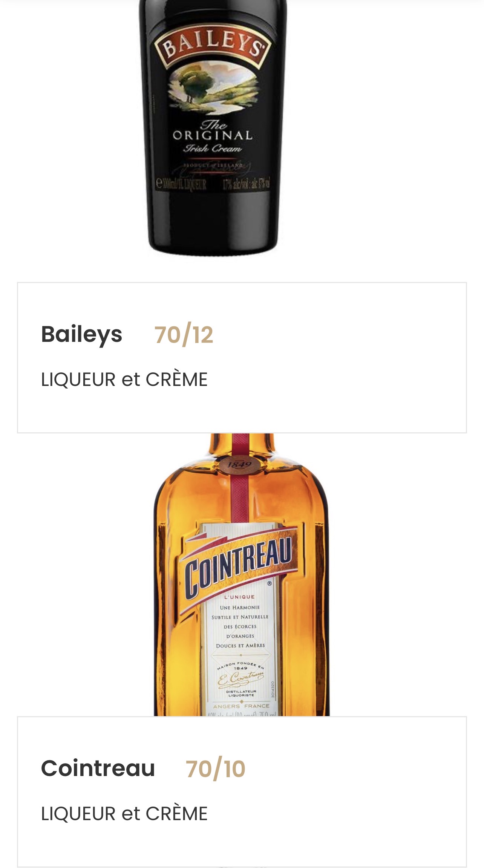Screen dimensions: 484x868
Task: Open LIQUEUR et CRÈME category under Baileys
Action: click(x=124, y=380)
